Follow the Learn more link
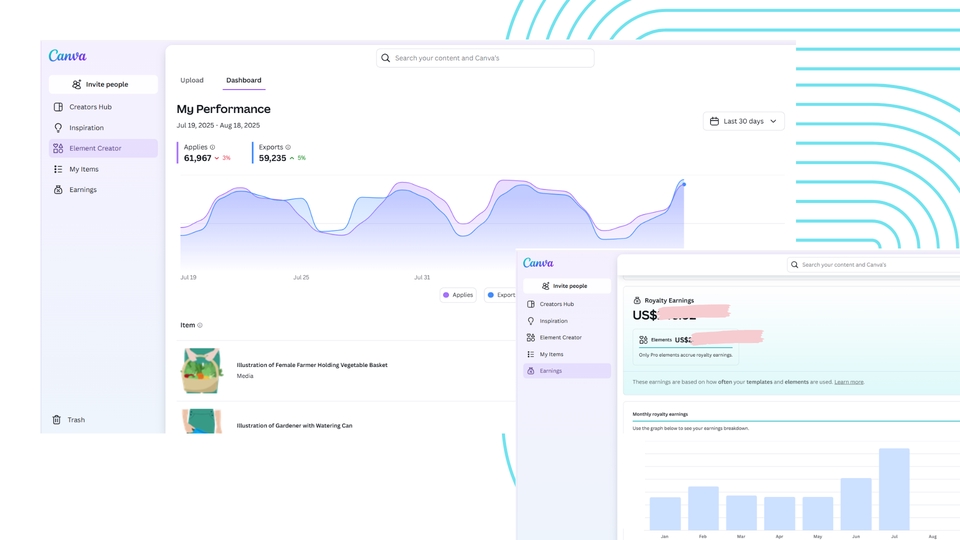960x540 pixels. pos(849,382)
